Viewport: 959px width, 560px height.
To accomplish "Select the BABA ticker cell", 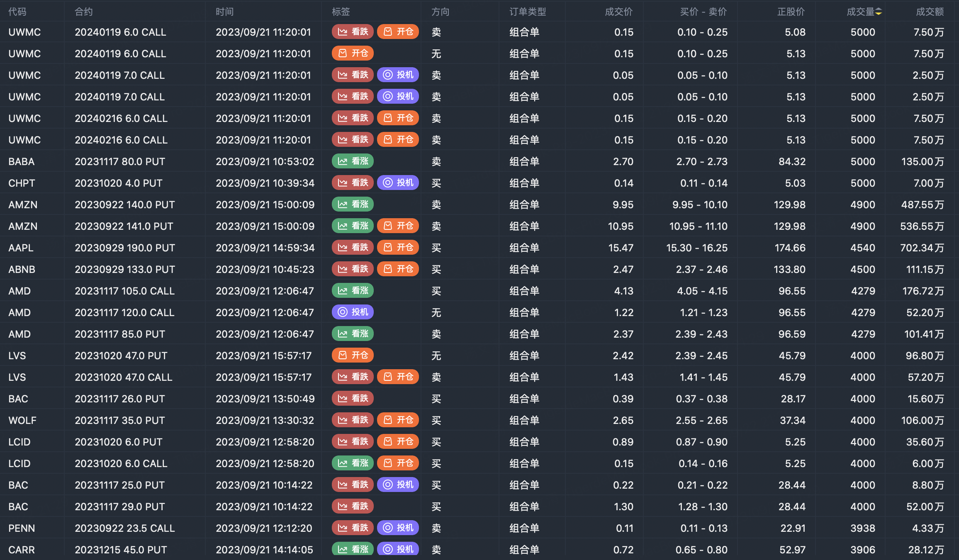I will [22, 161].
